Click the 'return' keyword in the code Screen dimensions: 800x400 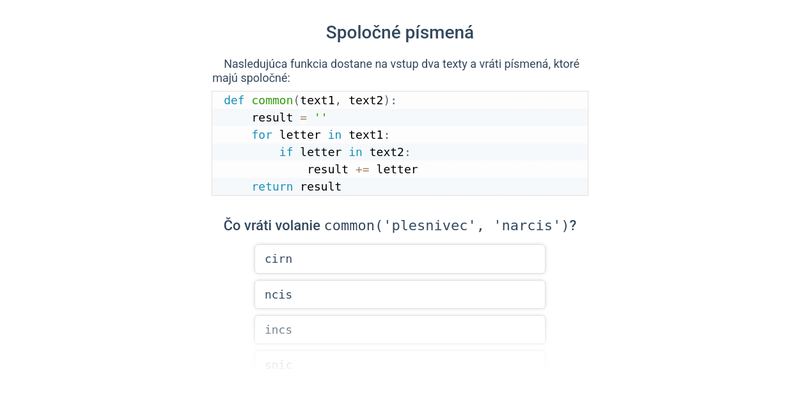[x=272, y=186]
